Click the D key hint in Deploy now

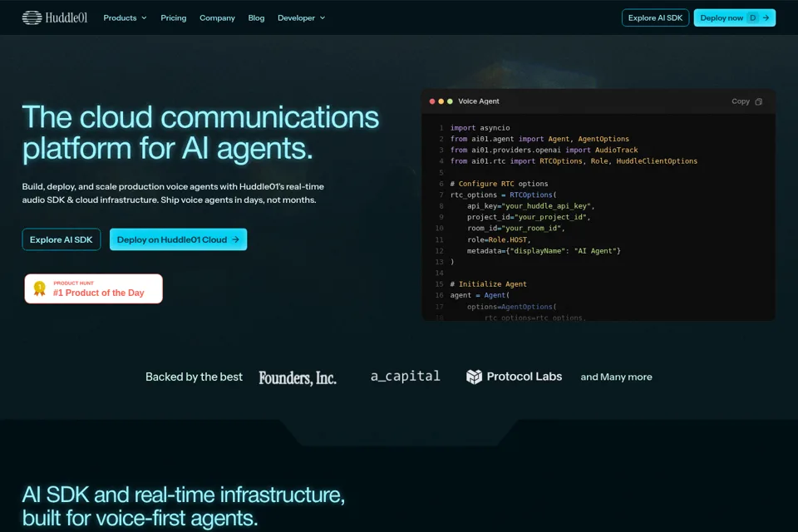[752, 17]
